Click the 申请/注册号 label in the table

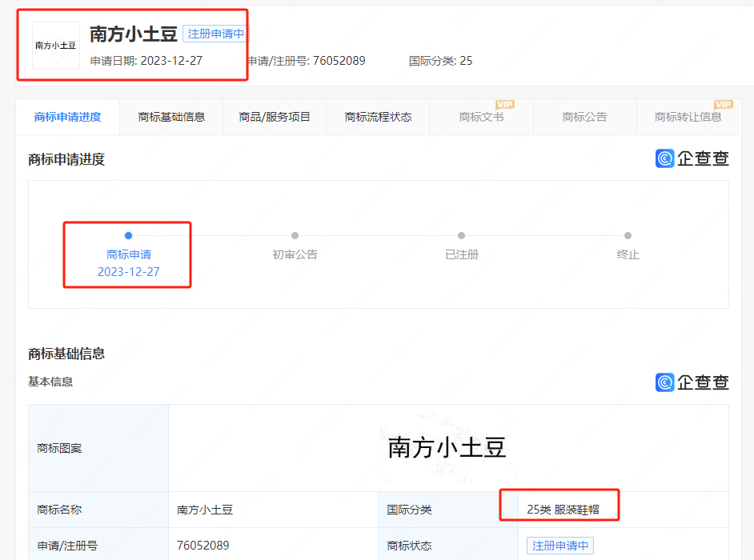tap(67, 546)
